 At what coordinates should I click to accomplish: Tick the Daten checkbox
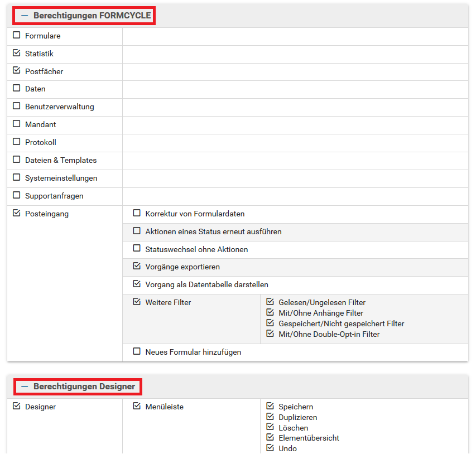pos(16,88)
